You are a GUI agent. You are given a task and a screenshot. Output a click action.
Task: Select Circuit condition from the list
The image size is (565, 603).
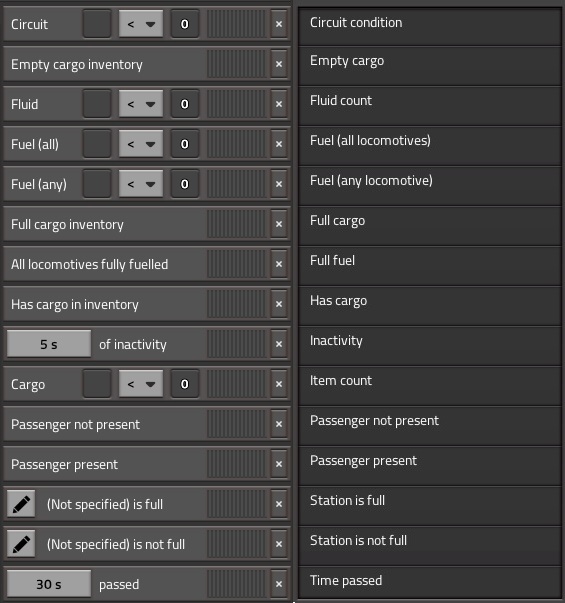tap(430, 27)
